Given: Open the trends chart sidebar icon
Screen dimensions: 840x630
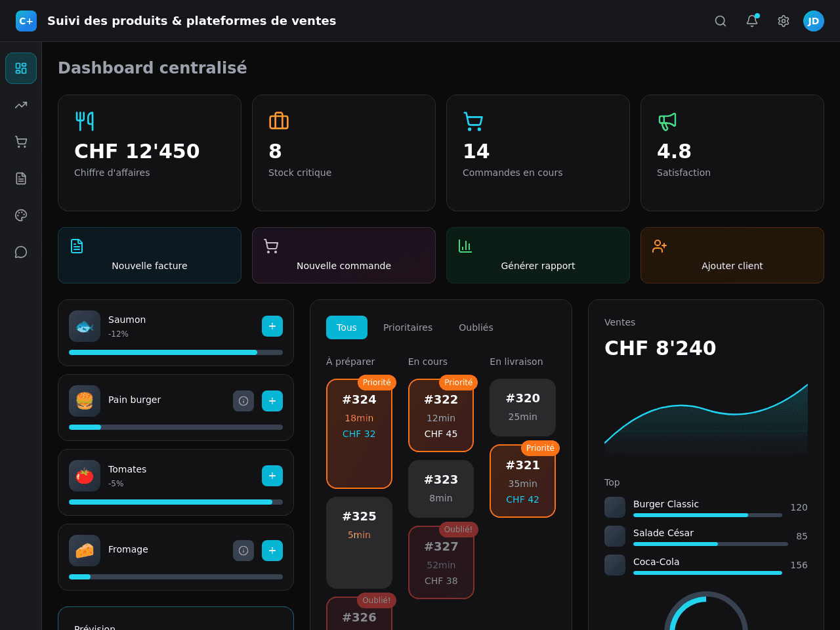Looking at the screenshot, I should tap(21, 105).
